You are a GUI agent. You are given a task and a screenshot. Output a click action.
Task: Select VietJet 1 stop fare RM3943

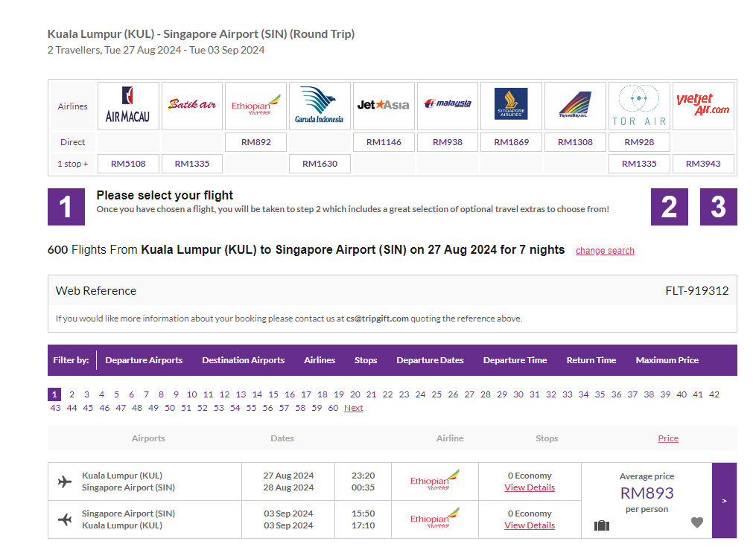point(703,164)
